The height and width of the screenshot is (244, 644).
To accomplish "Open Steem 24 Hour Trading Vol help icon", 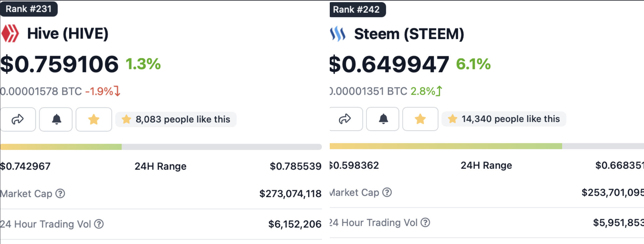I will click(x=426, y=222).
